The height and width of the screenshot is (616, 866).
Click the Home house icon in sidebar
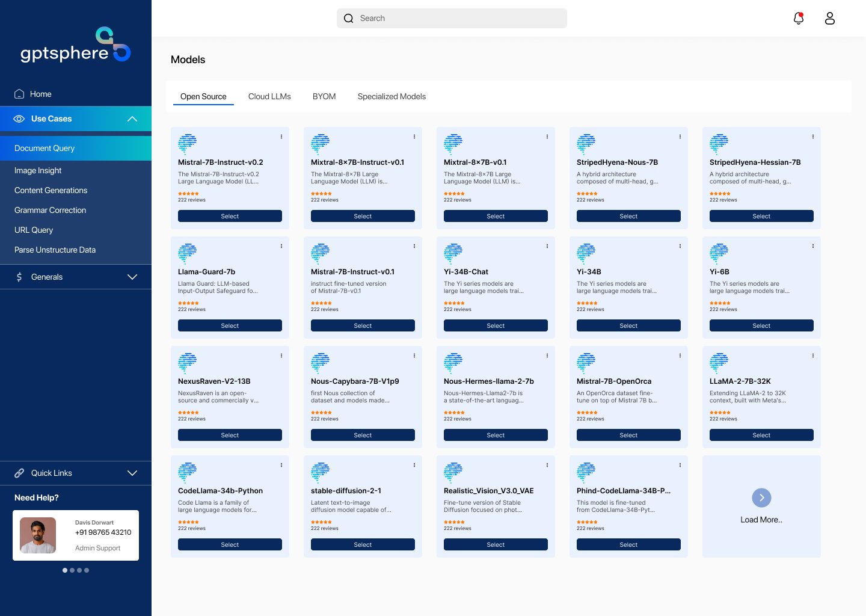pyautogui.click(x=19, y=94)
